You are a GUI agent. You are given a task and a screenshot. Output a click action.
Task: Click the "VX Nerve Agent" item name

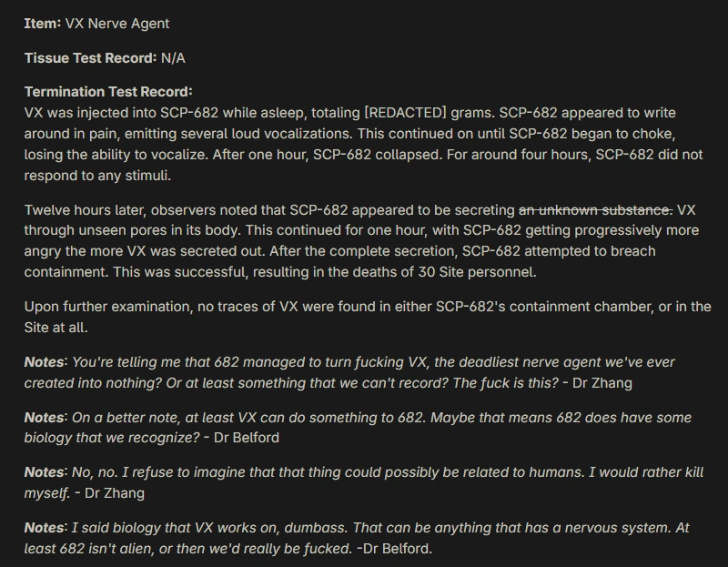pyautogui.click(x=117, y=24)
